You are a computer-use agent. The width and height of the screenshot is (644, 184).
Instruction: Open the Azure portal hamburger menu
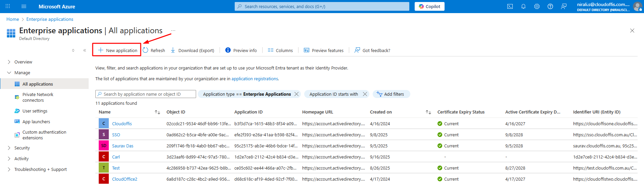click(24, 6)
